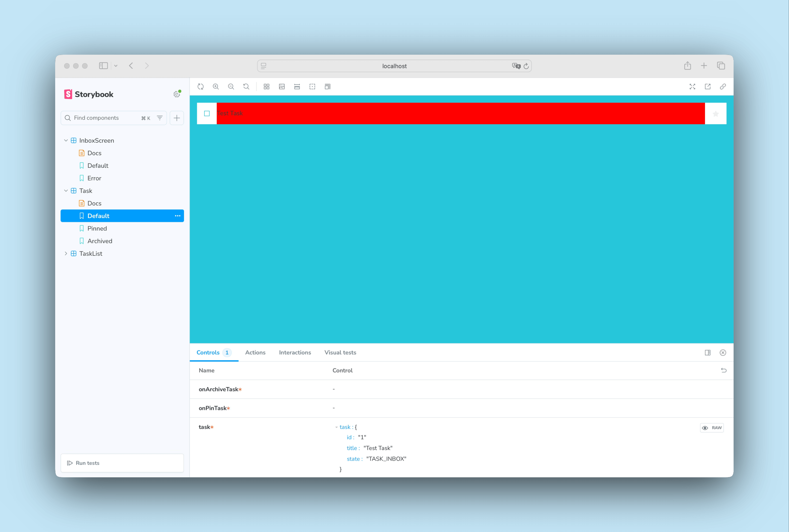This screenshot has height=532, width=789.
Task: Toggle RAW view for task object
Action: coord(712,428)
